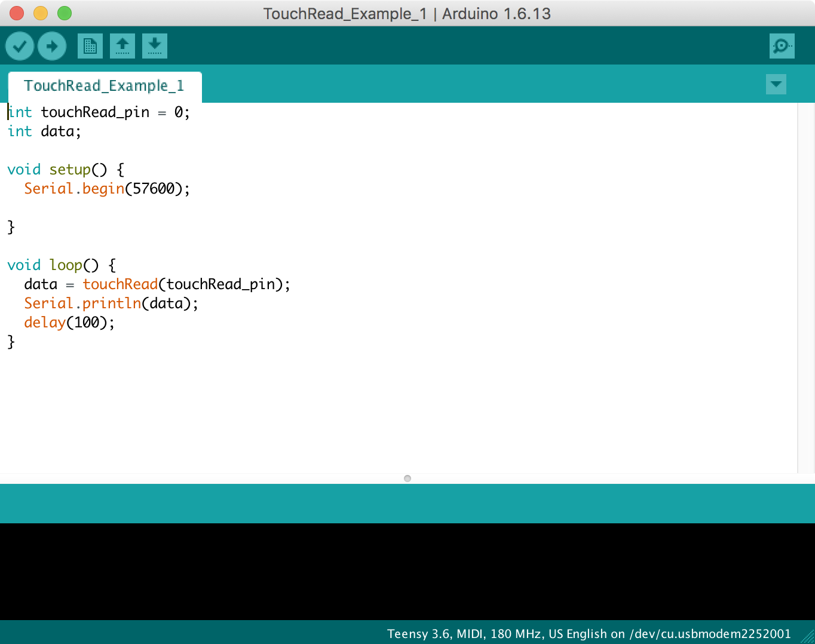This screenshot has width=815, height=644.
Task: Click the touchRead function name in the code
Action: (x=120, y=284)
